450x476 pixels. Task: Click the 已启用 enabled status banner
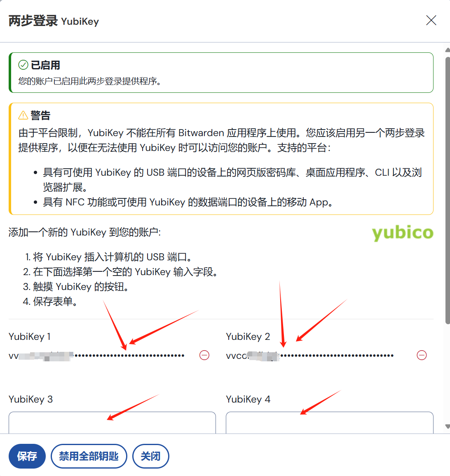pos(221,73)
